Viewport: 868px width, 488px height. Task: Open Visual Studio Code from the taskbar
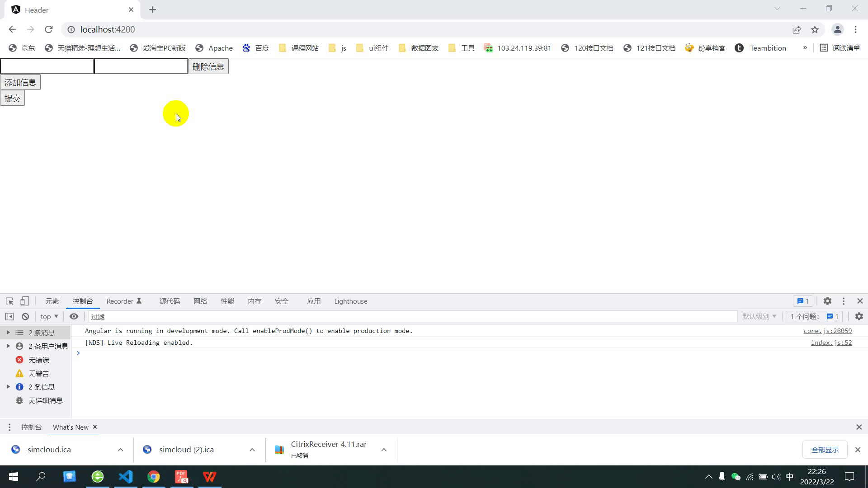126,477
